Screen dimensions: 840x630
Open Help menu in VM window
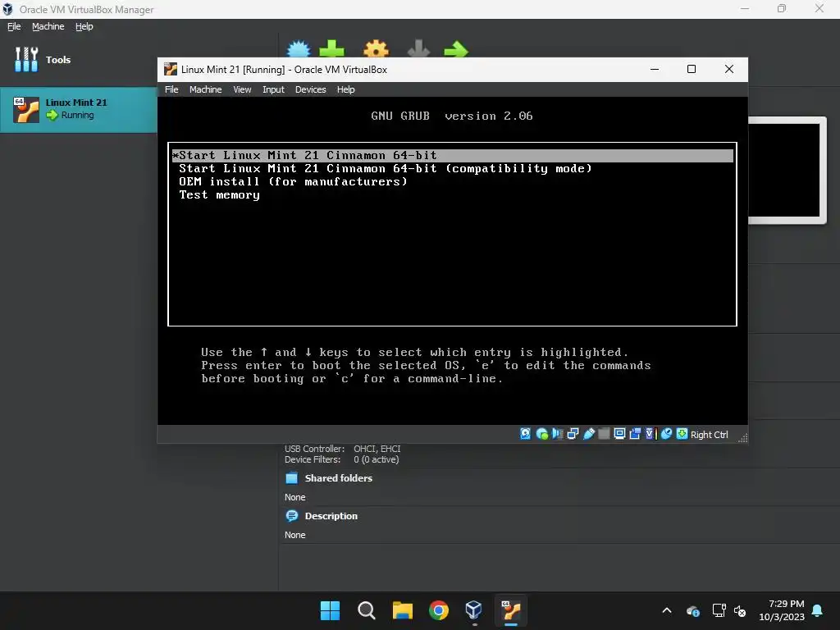coord(345,89)
